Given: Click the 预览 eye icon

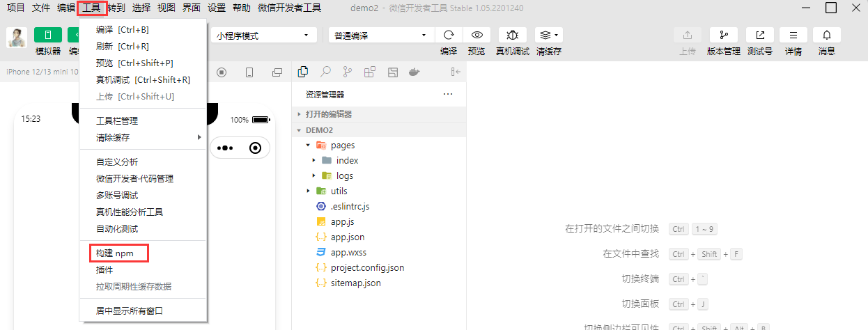Looking at the screenshot, I should pyautogui.click(x=476, y=35).
